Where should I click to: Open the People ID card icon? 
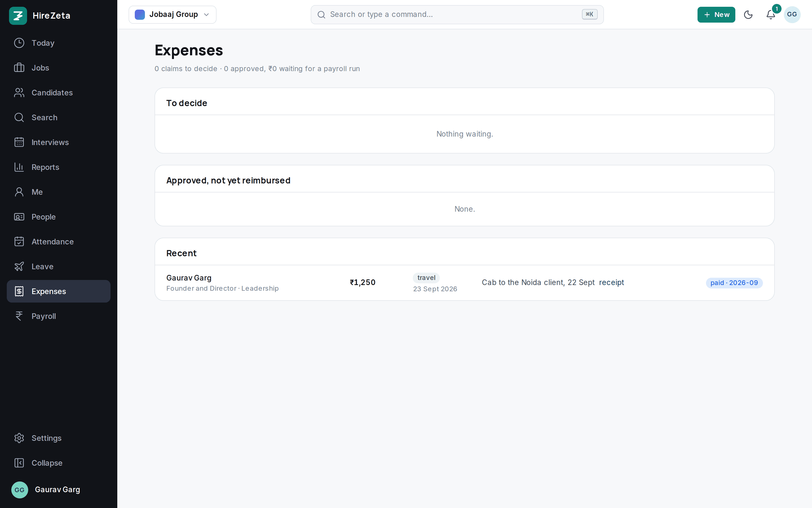(x=19, y=217)
